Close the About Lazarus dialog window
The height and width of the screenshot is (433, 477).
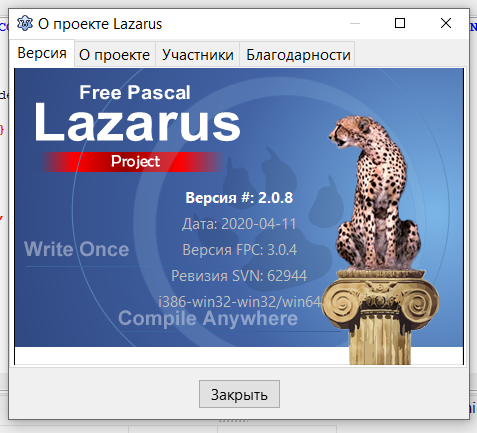pos(446,23)
